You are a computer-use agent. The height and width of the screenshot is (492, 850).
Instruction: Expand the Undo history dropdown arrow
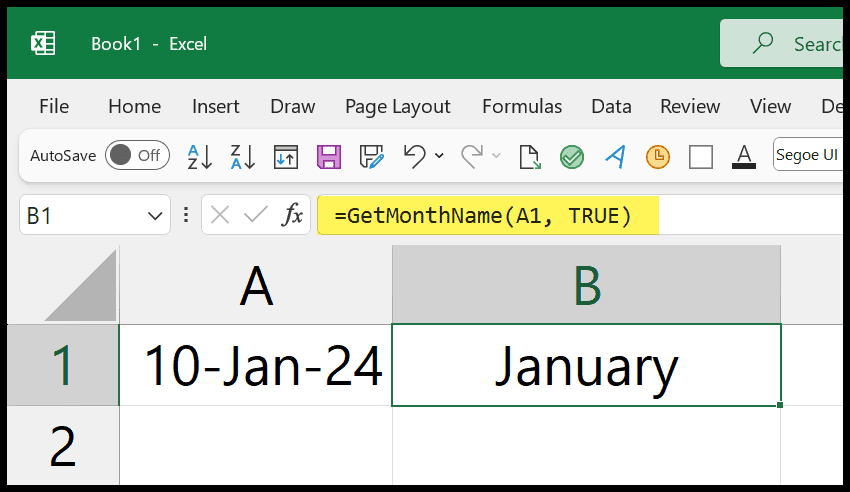click(439, 156)
